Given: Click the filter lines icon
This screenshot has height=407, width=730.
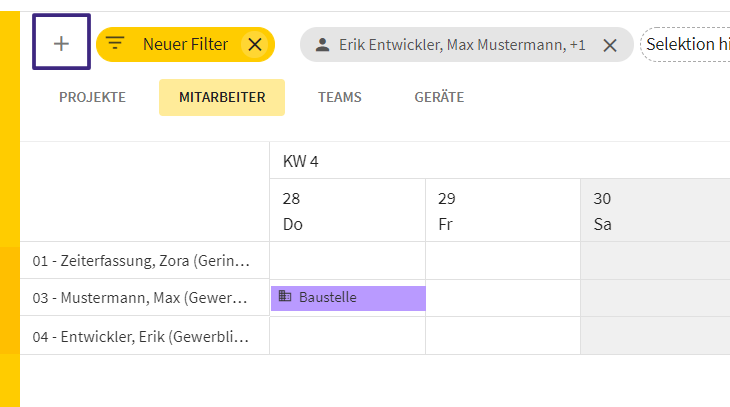Looking at the screenshot, I should (115, 44).
